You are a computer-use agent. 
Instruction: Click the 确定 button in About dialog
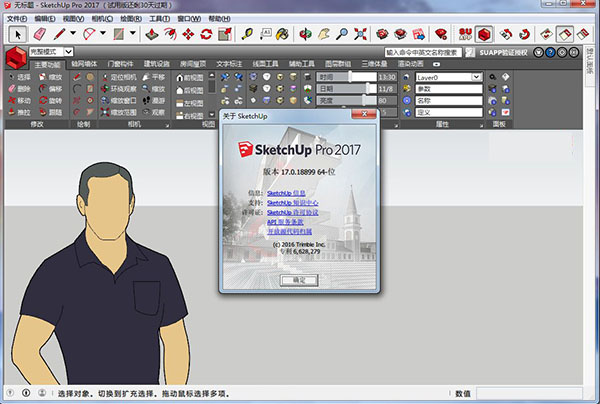click(x=299, y=280)
